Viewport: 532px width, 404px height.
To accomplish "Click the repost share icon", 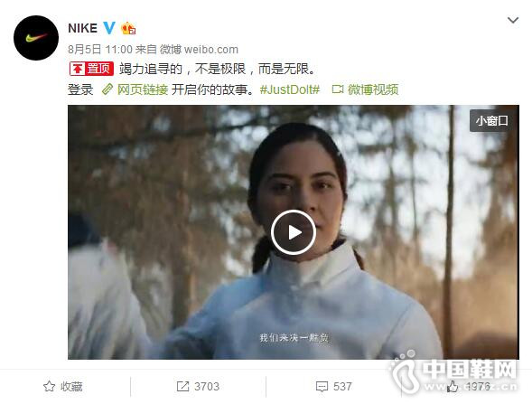I will coord(182,386).
